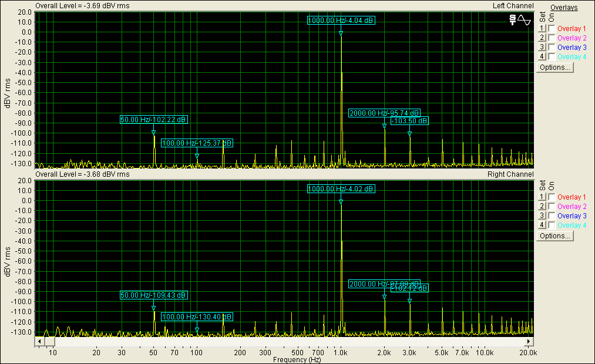Click the Left Channel title
The width and height of the screenshot is (595, 364).
513,6
